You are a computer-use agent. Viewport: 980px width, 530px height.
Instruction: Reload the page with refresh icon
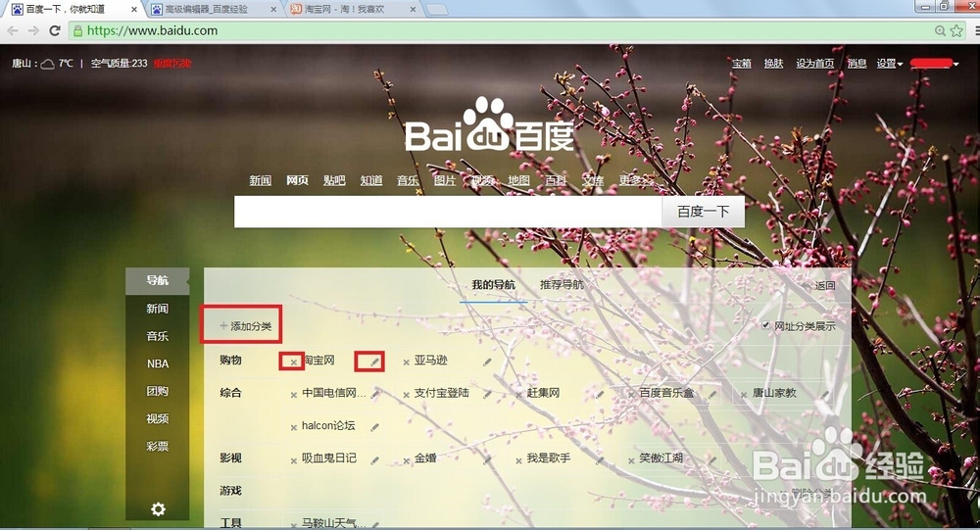(x=54, y=30)
